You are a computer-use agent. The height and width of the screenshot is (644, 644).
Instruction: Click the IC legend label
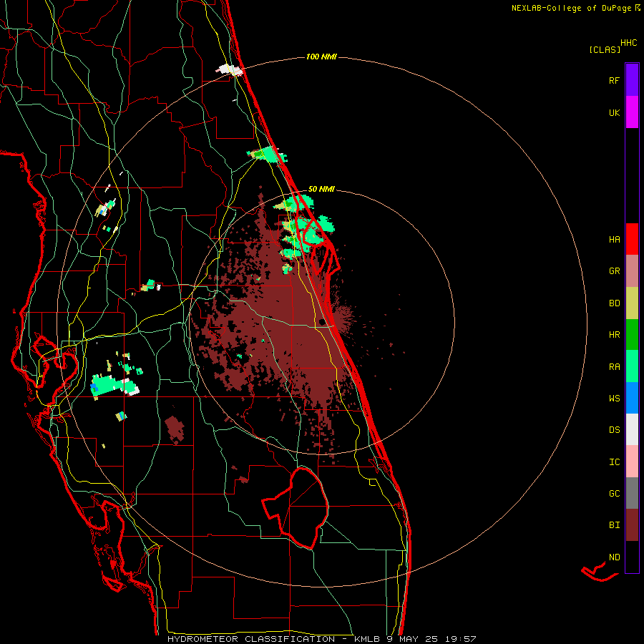614,462
